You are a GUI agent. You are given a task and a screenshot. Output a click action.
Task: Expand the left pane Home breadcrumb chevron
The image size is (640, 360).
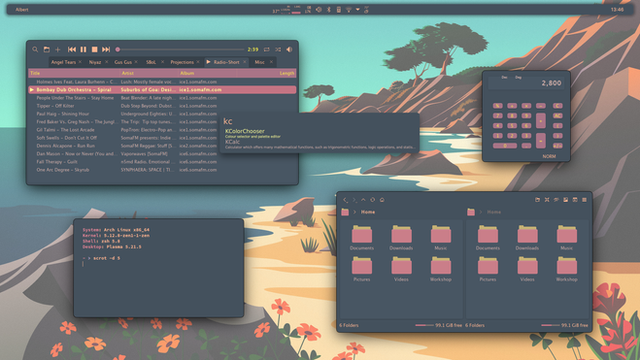(355, 212)
